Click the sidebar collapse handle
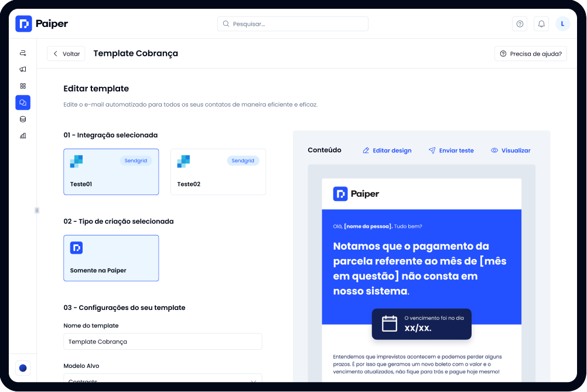The image size is (587, 392). pyautogui.click(x=37, y=210)
